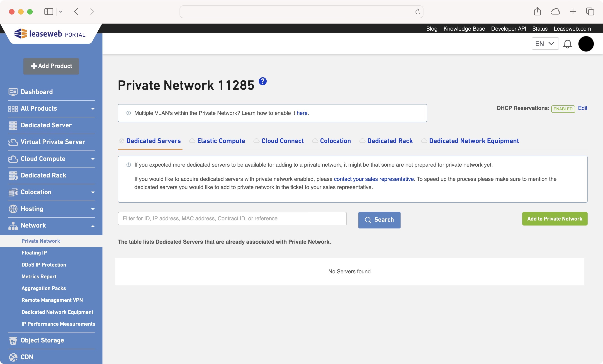Click the Virtual Private Server icon
The width and height of the screenshot is (603, 364).
(x=13, y=142)
